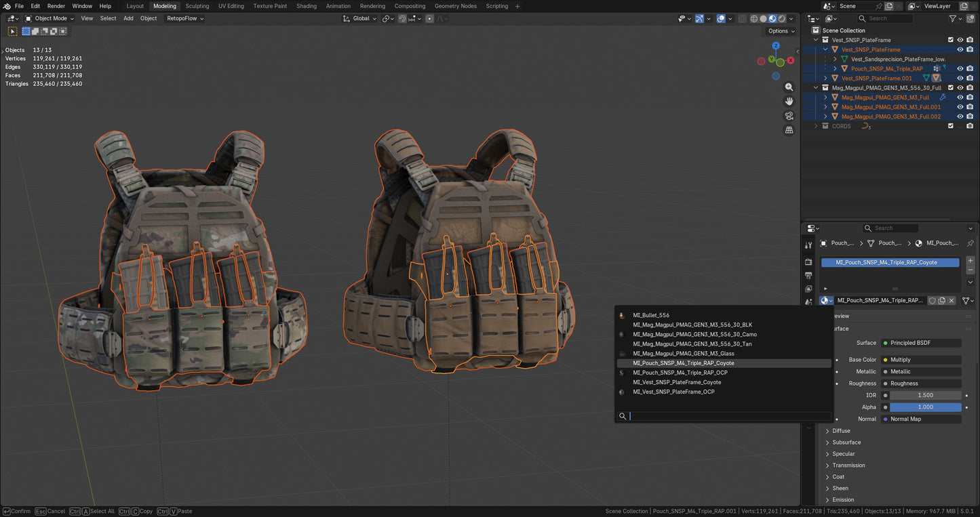Switch to rendered viewport shading
980x517 pixels.
(781, 18)
